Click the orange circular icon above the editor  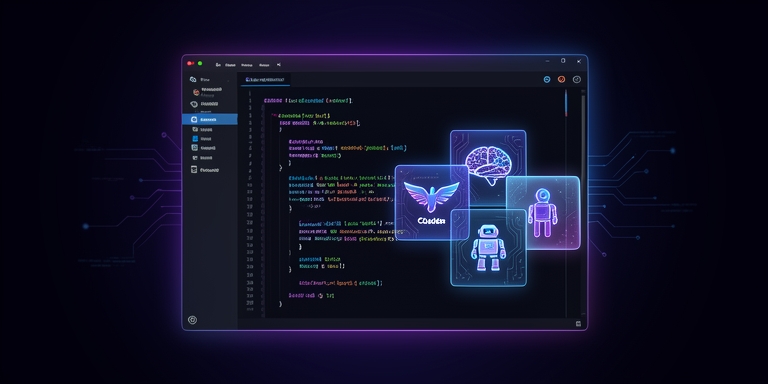562,79
